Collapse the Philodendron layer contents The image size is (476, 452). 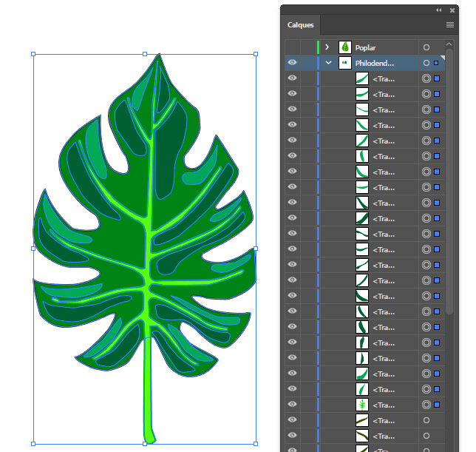coord(328,63)
